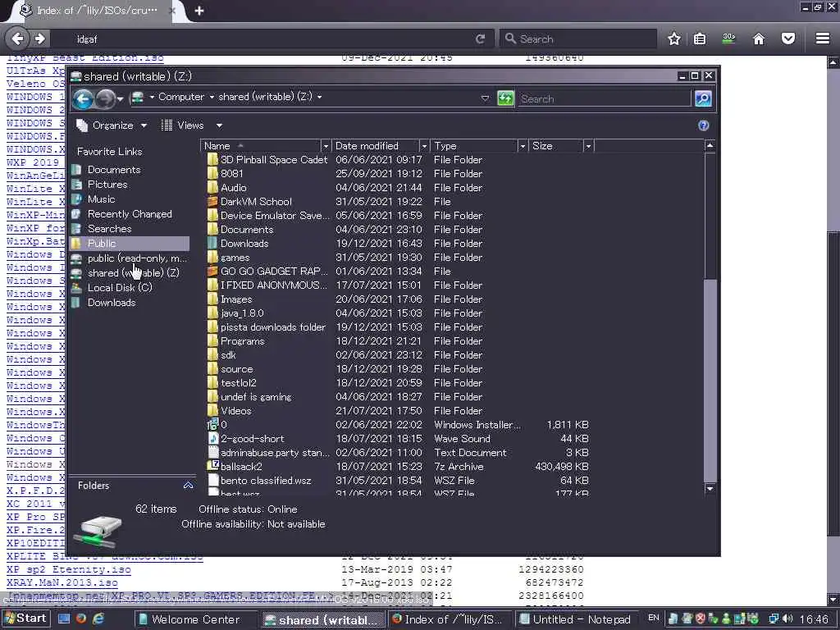Click Explorer forward arrow button
840x630 pixels.
[105, 98]
